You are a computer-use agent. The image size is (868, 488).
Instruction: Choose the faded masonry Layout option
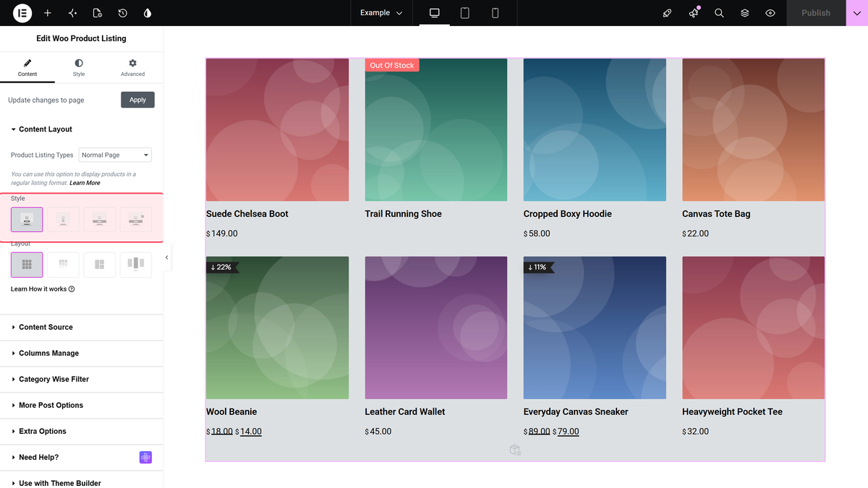pyautogui.click(x=63, y=265)
